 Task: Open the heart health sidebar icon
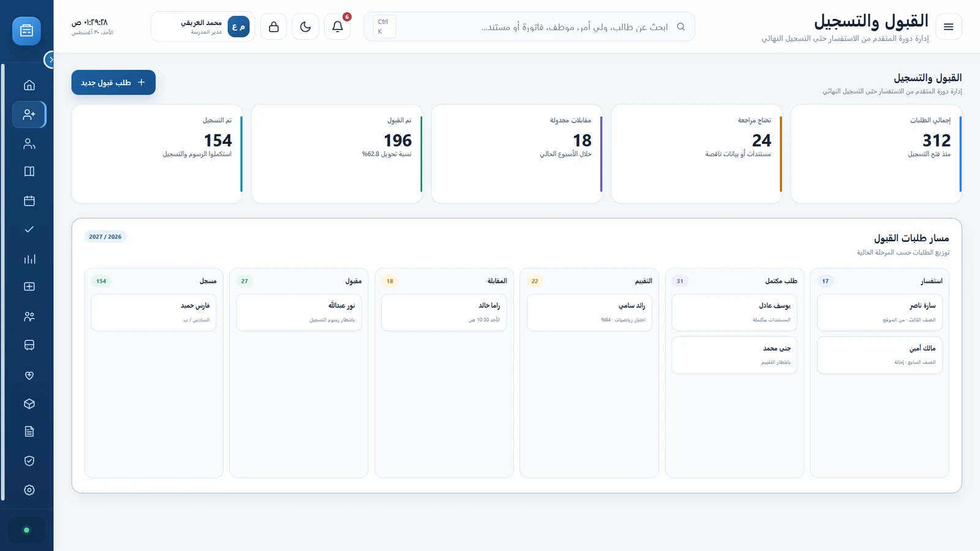click(29, 375)
